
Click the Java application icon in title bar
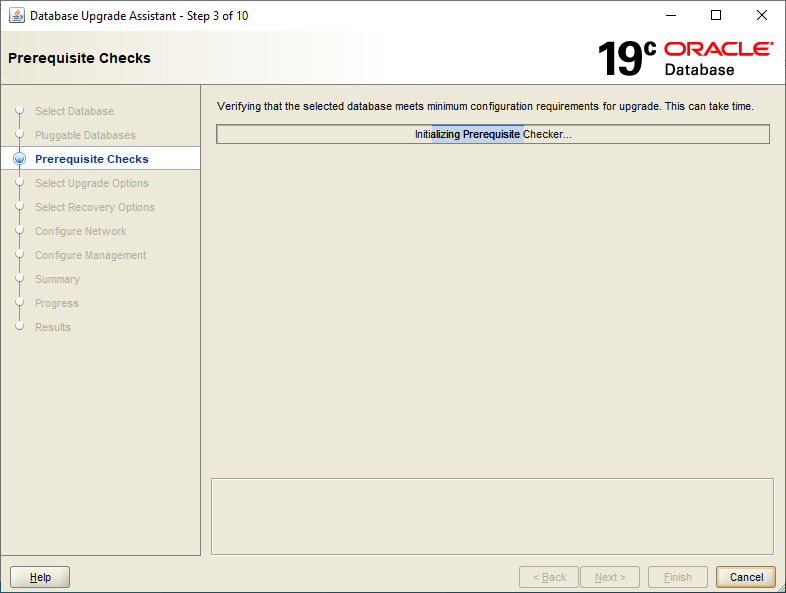click(x=17, y=16)
